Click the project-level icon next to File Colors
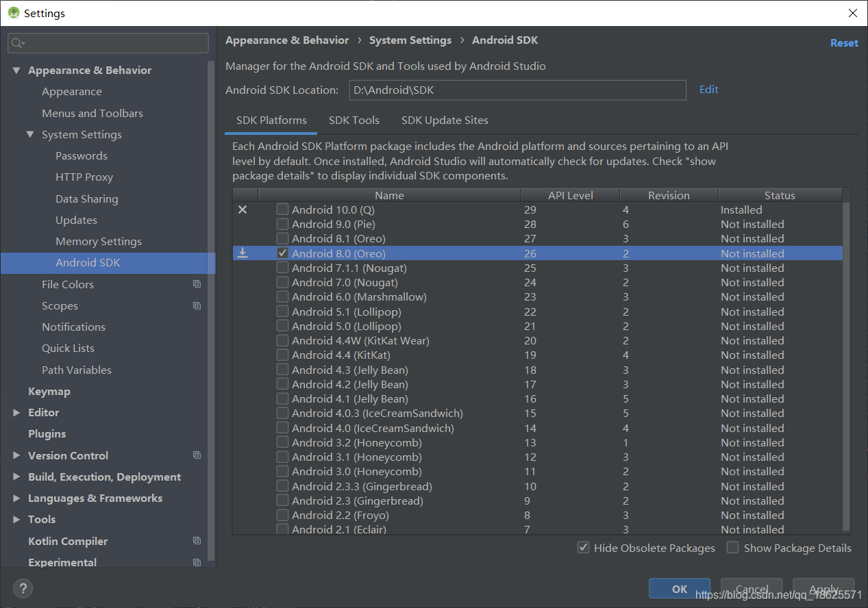The width and height of the screenshot is (868, 608). pyautogui.click(x=197, y=284)
